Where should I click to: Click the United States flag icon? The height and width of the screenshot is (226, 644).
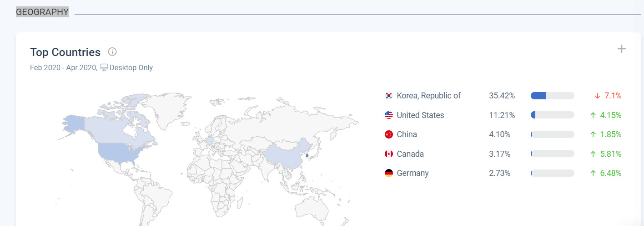tap(389, 115)
